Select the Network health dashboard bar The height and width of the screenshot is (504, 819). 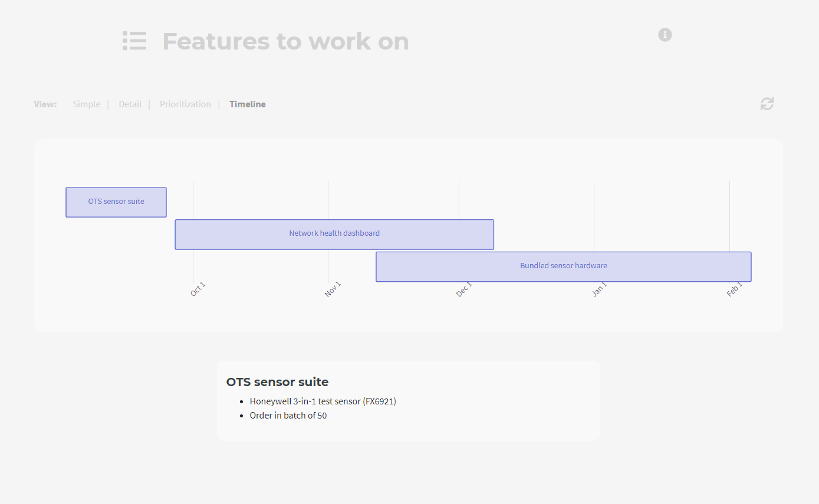point(334,235)
